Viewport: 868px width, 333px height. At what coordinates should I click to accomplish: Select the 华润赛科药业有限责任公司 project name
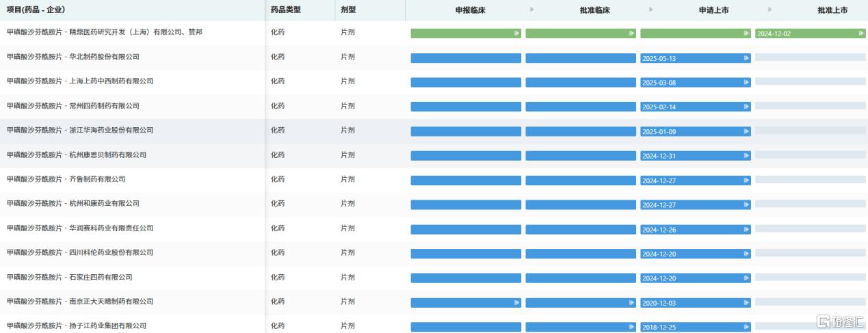(x=79, y=228)
